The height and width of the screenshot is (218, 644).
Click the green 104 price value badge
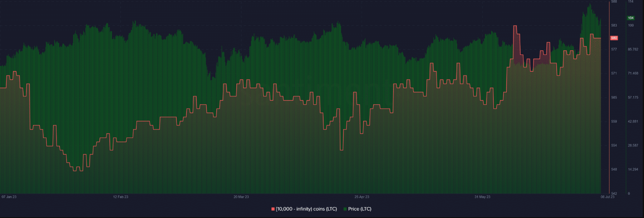click(x=631, y=18)
